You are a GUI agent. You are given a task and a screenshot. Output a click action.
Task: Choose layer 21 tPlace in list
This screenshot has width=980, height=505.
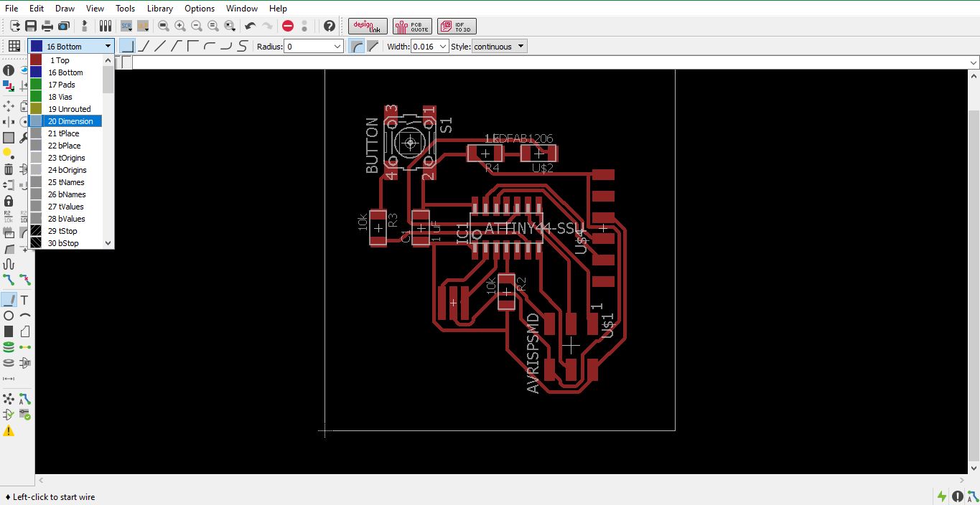pyautogui.click(x=65, y=133)
